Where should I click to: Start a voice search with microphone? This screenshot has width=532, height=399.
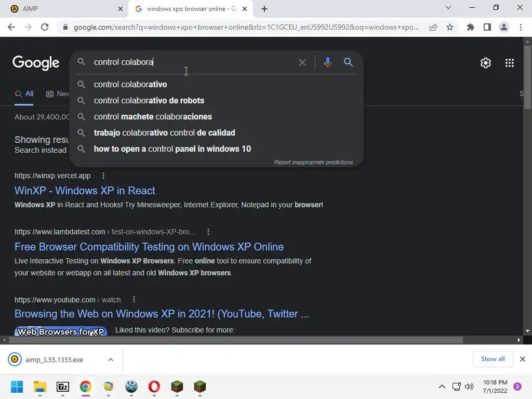point(327,62)
